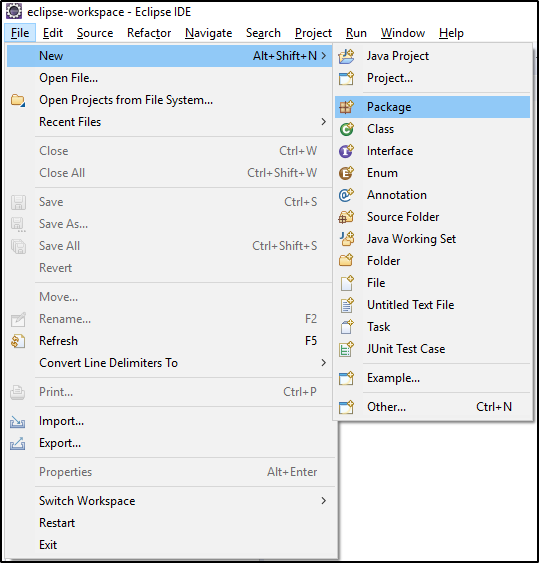
Task: Click the green Class icon
Action: pos(347,129)
